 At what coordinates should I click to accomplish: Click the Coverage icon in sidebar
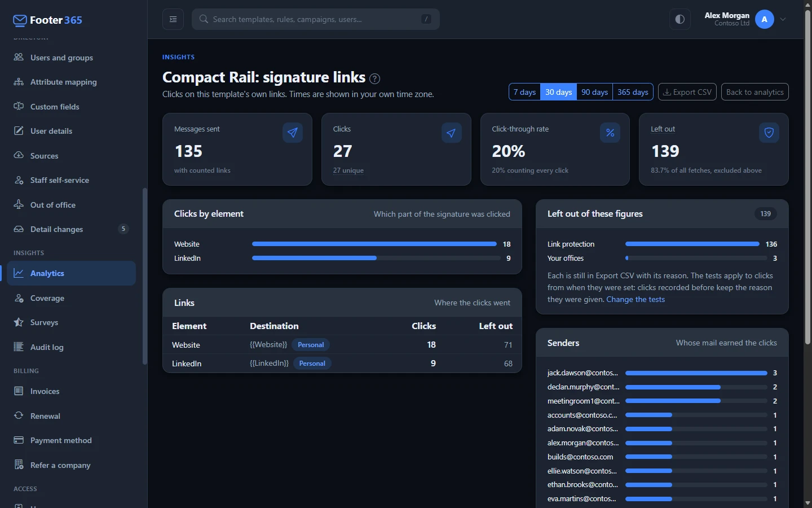19,298
